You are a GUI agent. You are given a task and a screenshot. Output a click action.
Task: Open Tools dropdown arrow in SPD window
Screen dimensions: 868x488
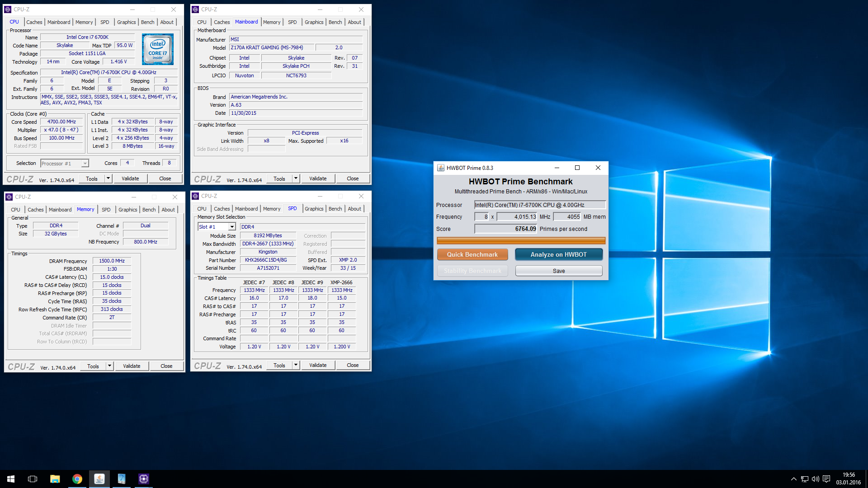point(296,365)
